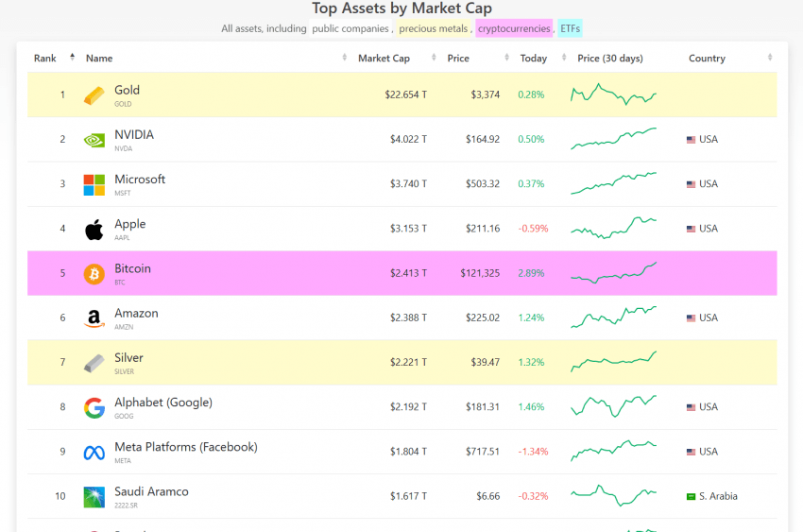Click the Gold bar icon
This screenshot has height=532, width=803.
tap(94, 95)
